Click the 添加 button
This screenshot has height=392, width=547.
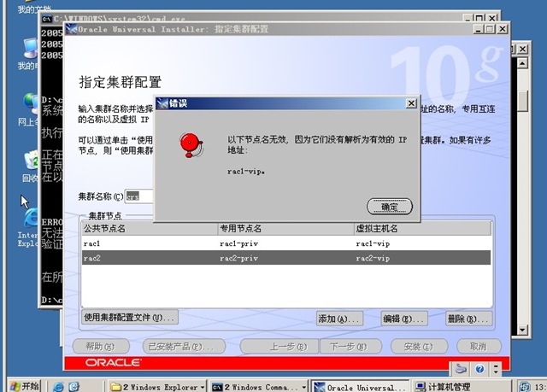click(x=339, y=319)
